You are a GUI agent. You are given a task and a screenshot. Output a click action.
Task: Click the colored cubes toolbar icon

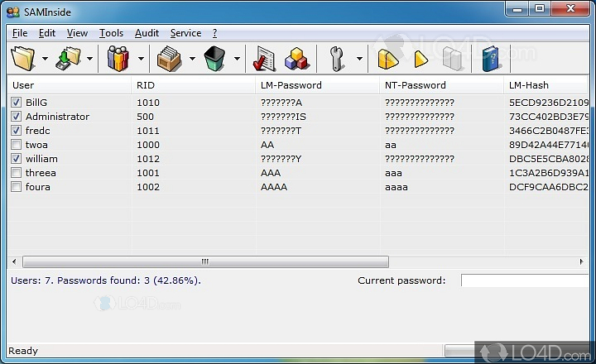[296, 59]
